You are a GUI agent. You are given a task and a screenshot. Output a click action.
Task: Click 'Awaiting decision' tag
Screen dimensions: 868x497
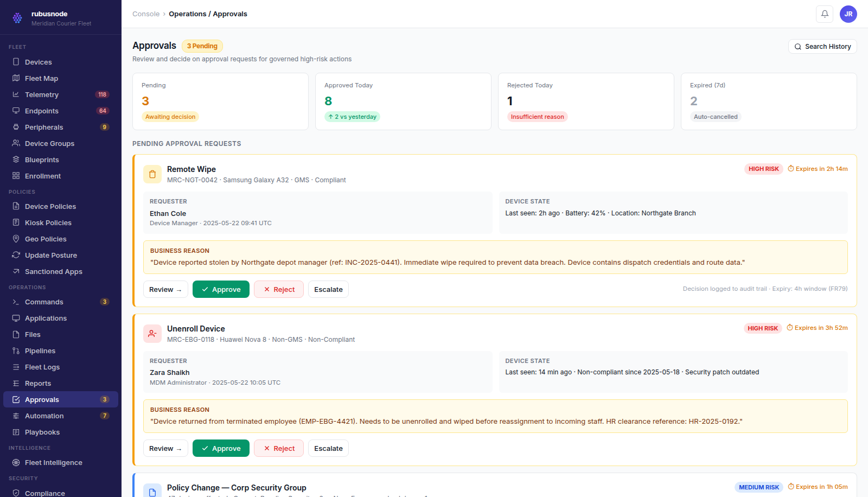[170, 117]
